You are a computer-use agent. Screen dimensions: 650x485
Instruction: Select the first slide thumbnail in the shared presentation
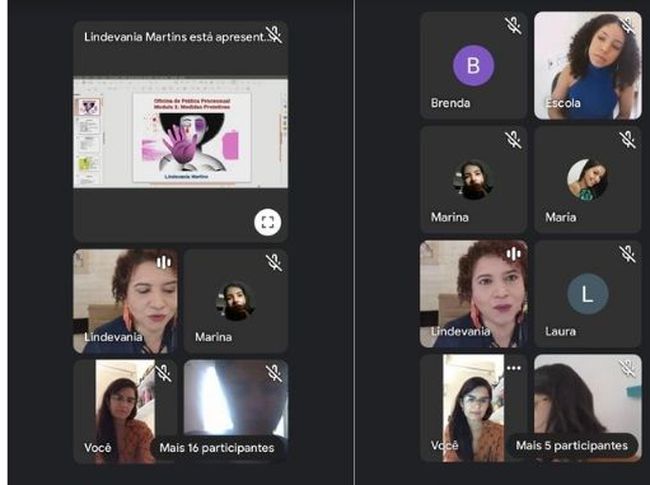pos(90,106)
